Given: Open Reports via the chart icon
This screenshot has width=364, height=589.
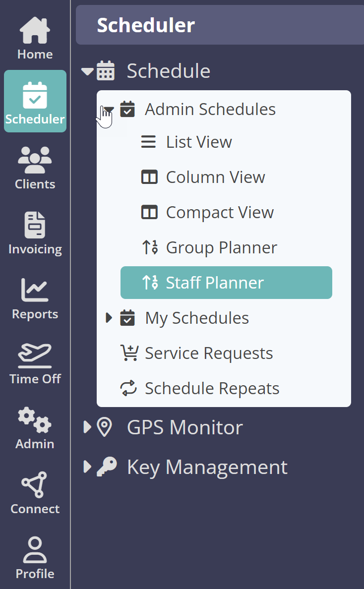Looking at the screenshot, I should click(x=35, y=290).
